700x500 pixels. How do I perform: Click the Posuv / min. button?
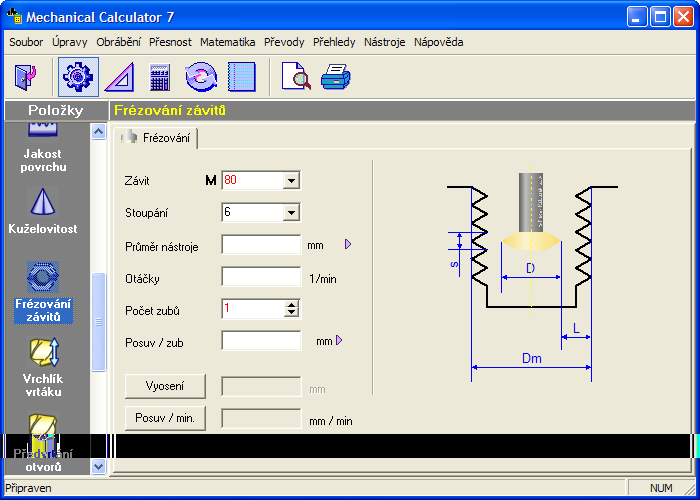[165, 418]
